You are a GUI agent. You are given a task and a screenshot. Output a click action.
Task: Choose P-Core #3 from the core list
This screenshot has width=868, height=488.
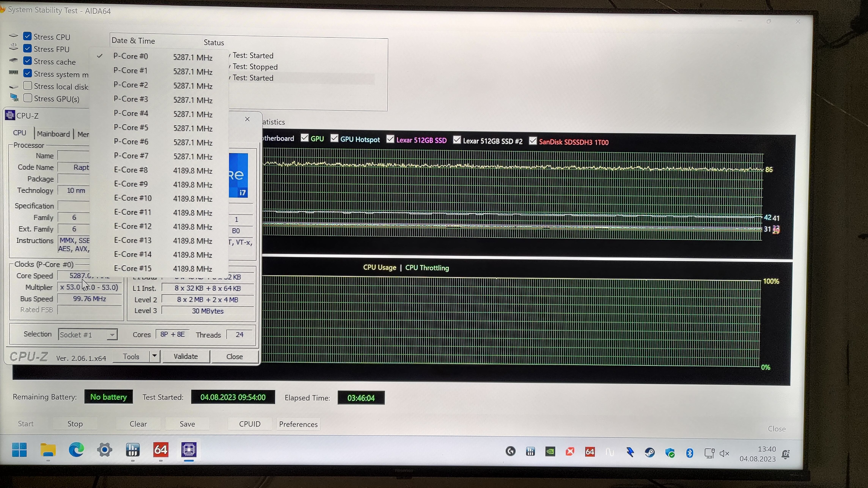[x=159, y=99]
